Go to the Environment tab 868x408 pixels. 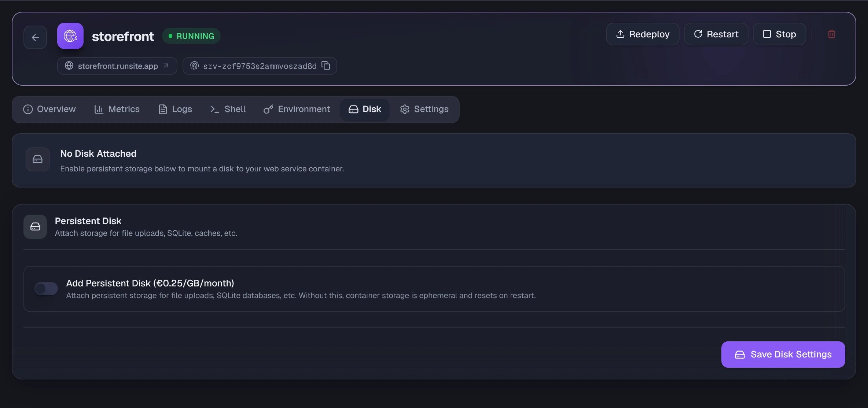(297, 109)
